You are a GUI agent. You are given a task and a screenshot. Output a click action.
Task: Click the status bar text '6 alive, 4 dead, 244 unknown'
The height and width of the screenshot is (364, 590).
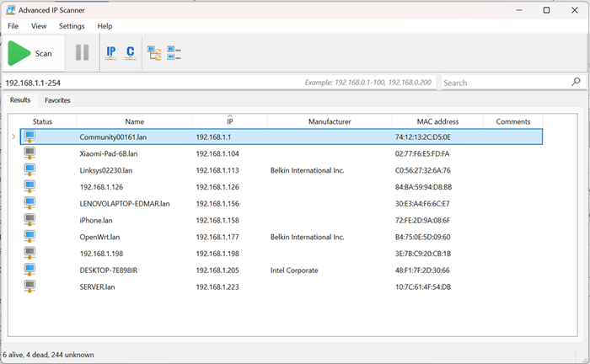click(x=48, y=355)
